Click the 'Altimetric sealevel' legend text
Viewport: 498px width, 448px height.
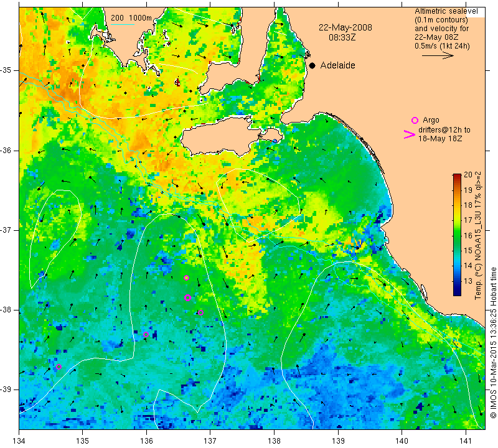(x=446, y=11)
